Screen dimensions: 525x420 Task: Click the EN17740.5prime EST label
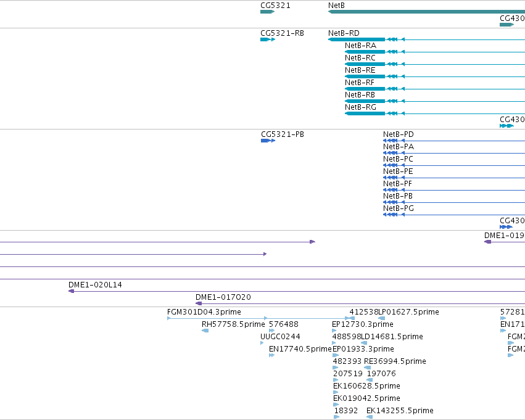pyautogui.click(x=300, y=349)
